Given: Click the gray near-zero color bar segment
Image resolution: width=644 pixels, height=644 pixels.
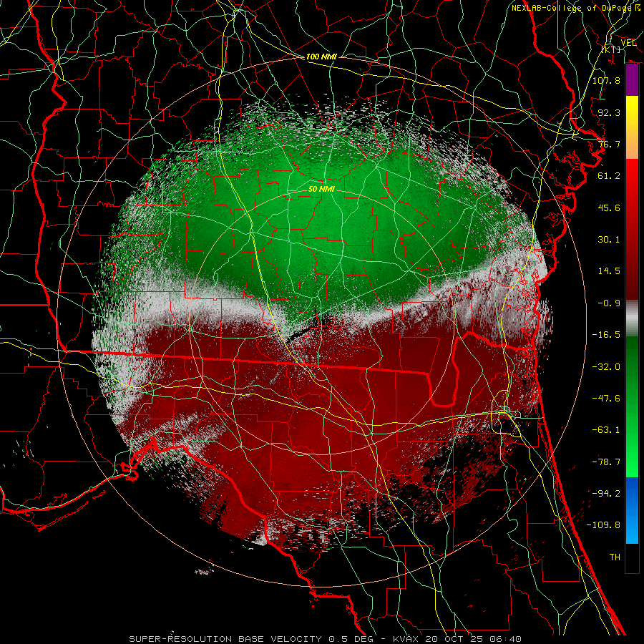Looking at the screenshot, I should (632, 318).
